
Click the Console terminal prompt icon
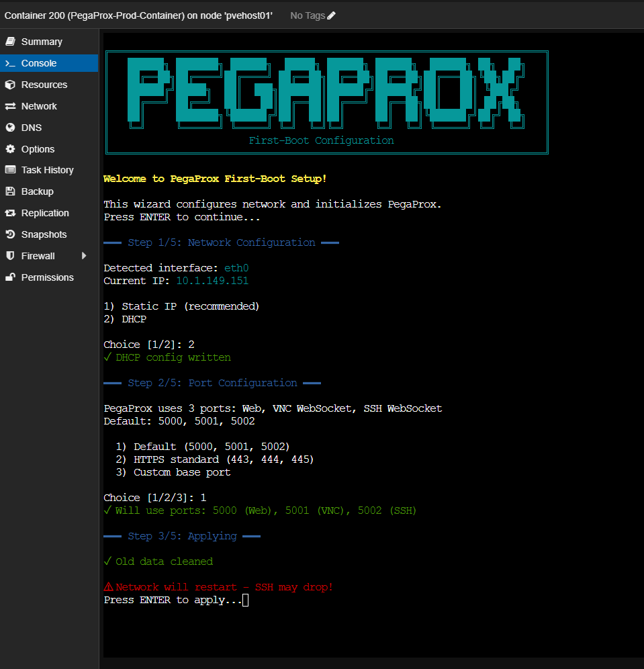[x=10, y=63]
